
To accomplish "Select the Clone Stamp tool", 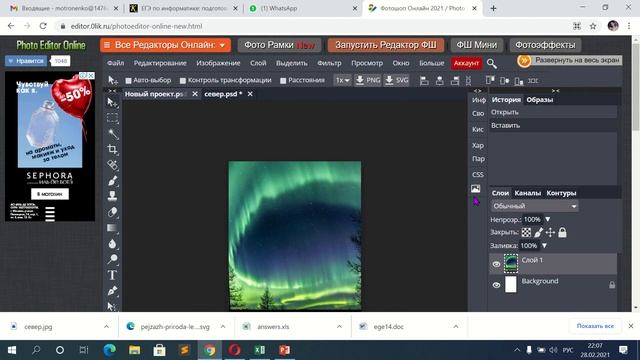I will coord(112,196).
